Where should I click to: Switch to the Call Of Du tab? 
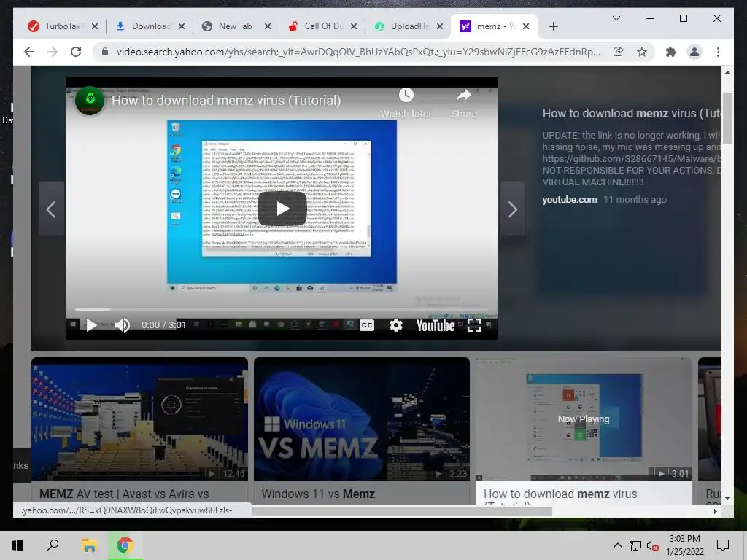pos(323,26)
